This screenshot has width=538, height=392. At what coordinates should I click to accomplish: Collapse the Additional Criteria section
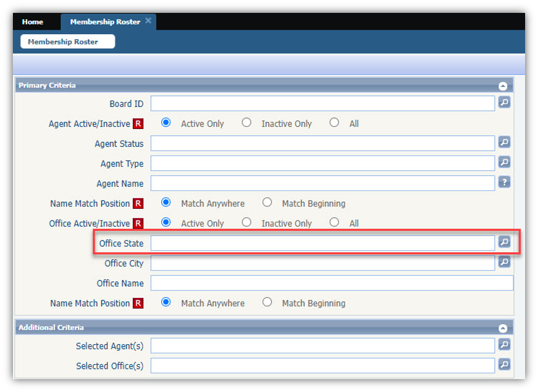pos(503,328)
